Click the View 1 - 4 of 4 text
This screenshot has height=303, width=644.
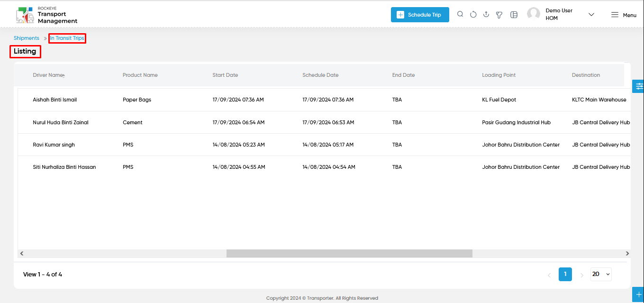[43, 275]
